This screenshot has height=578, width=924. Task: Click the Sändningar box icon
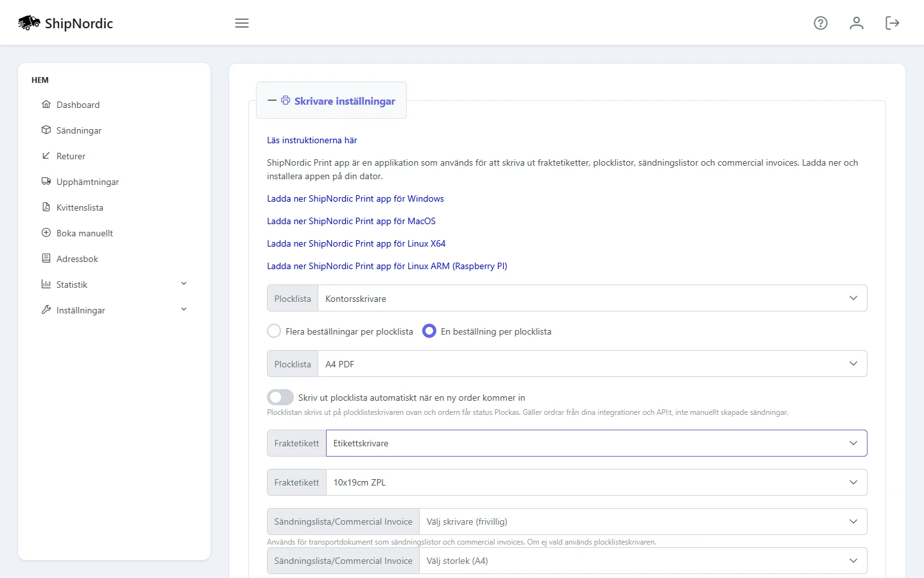(x=46, y=130)
